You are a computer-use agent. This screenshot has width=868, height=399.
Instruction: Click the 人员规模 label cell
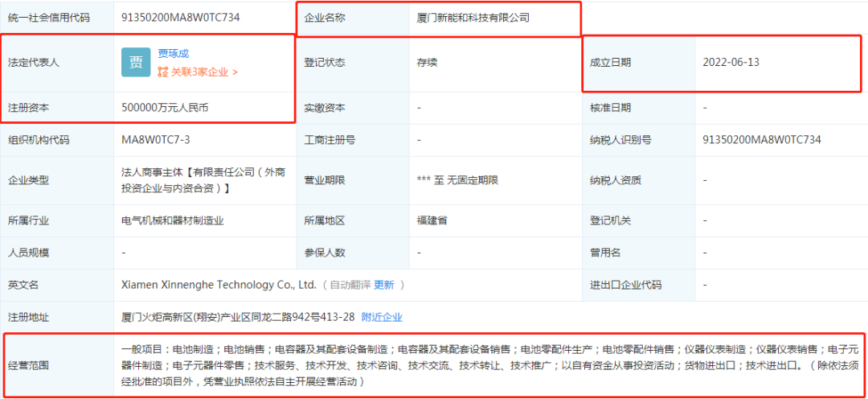(57, 253)
